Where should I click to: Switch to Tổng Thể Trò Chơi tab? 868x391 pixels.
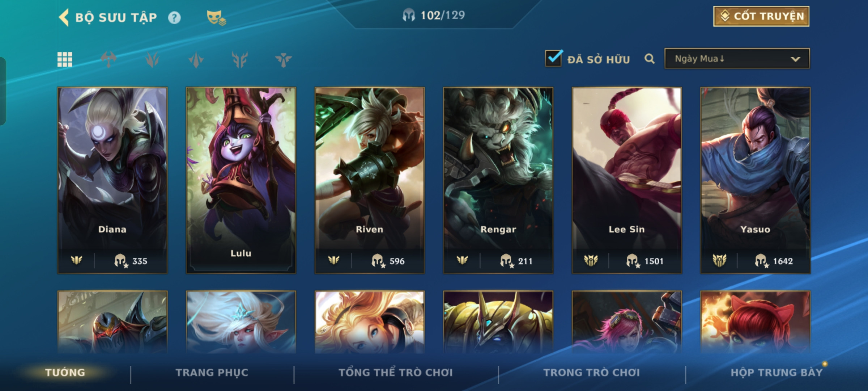pos(396,373)
